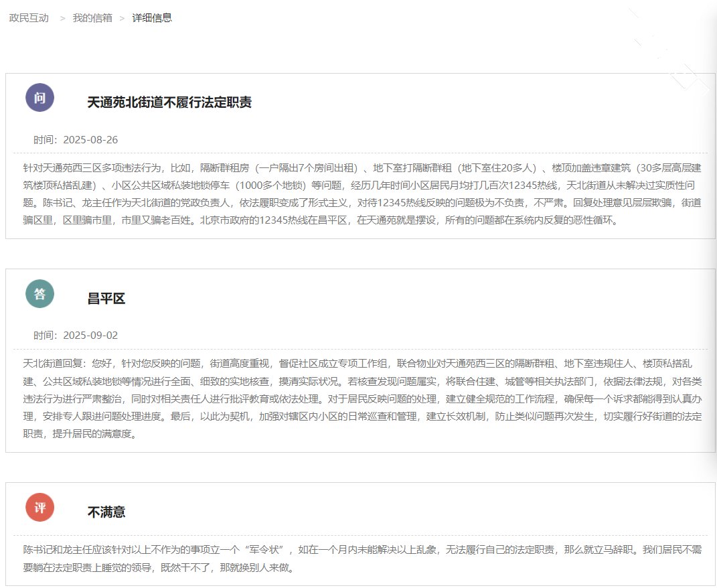The image size is (717, 588).
Task: Go to 我的信箱 breadcrumb link
Action: tap(92, 18)
